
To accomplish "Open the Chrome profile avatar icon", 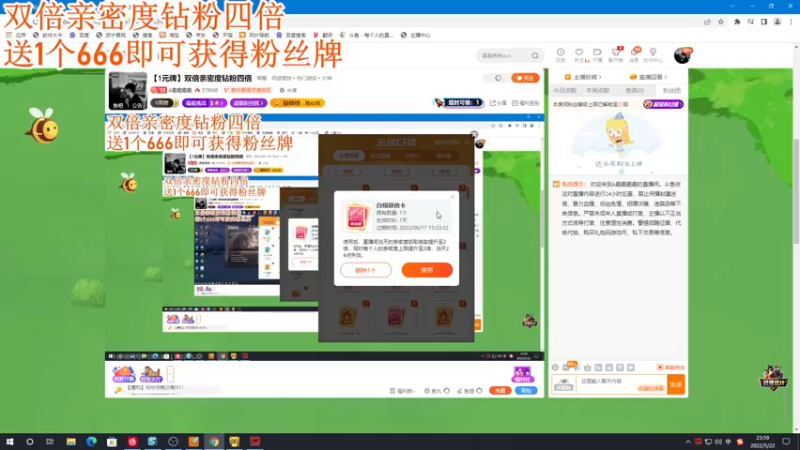I will [x=778, y=22].
